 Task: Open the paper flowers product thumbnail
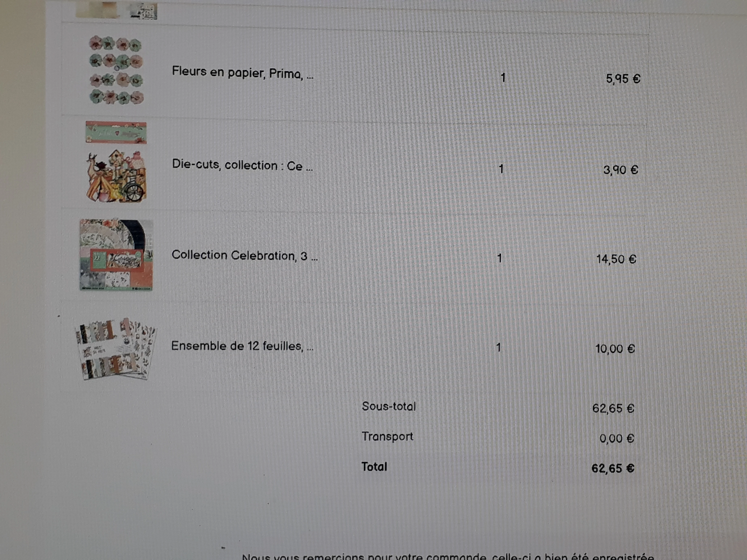(117, 70)
